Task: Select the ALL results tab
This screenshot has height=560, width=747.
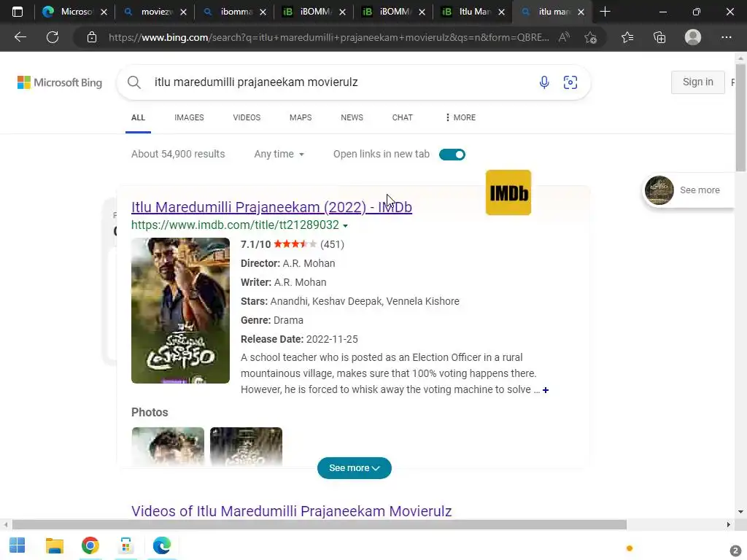Action: coord(138,117)
